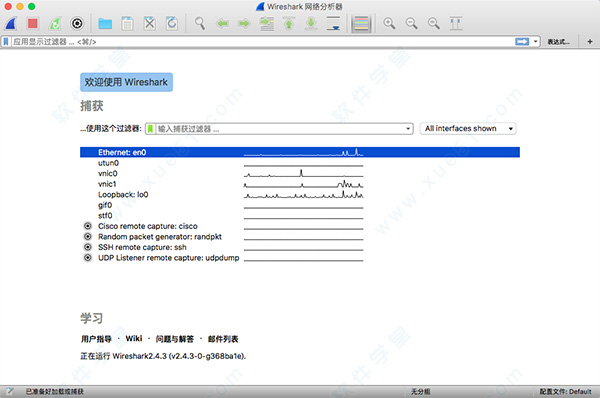Click the 欢迎使用 Wireshark welcome banner
Viewport: 600px width, 398px height.
126,82
